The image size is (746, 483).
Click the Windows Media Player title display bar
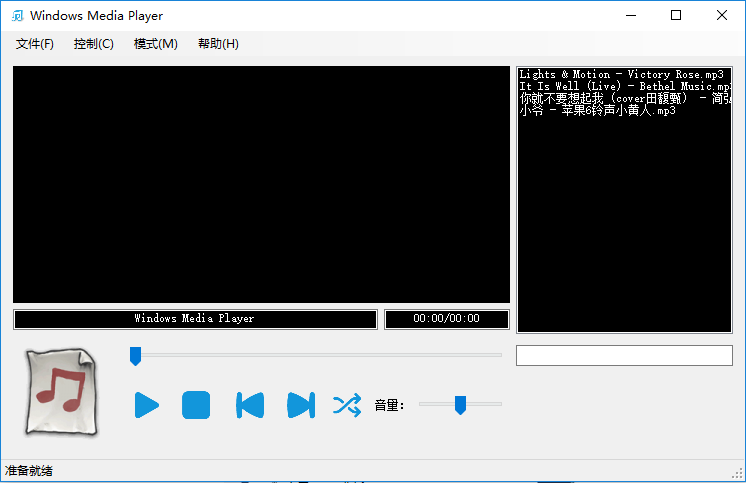tap(195, 319)
